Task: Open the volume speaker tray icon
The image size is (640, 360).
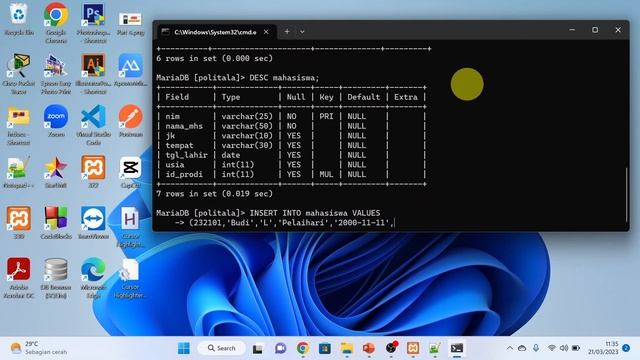Action: click(x=564, y=348)
